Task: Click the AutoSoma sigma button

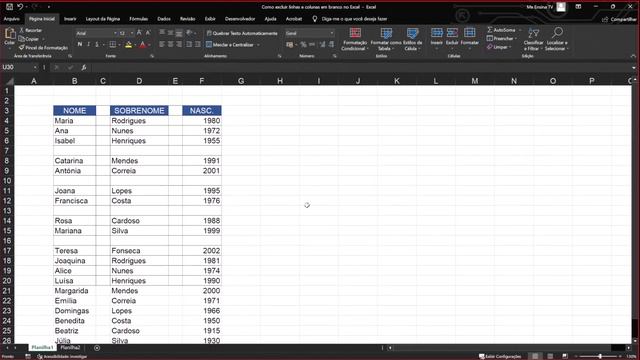Action: [502, 30]
